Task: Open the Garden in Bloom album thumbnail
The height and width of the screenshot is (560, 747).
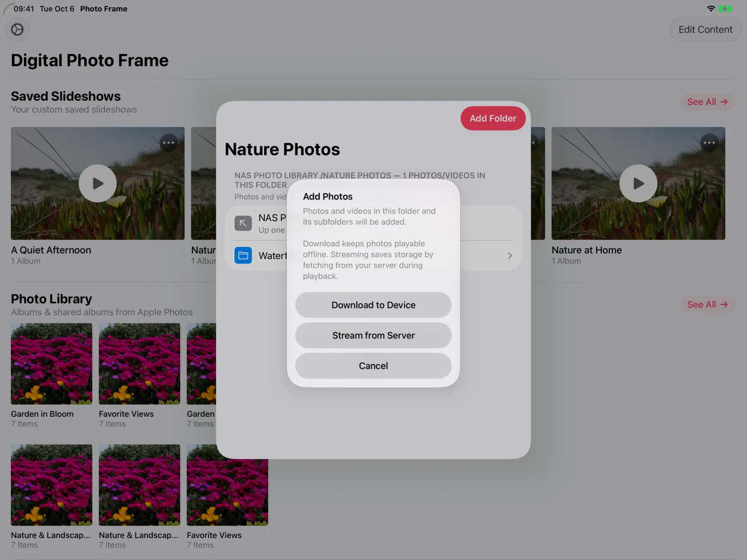Action: click(x=51, y=364)
